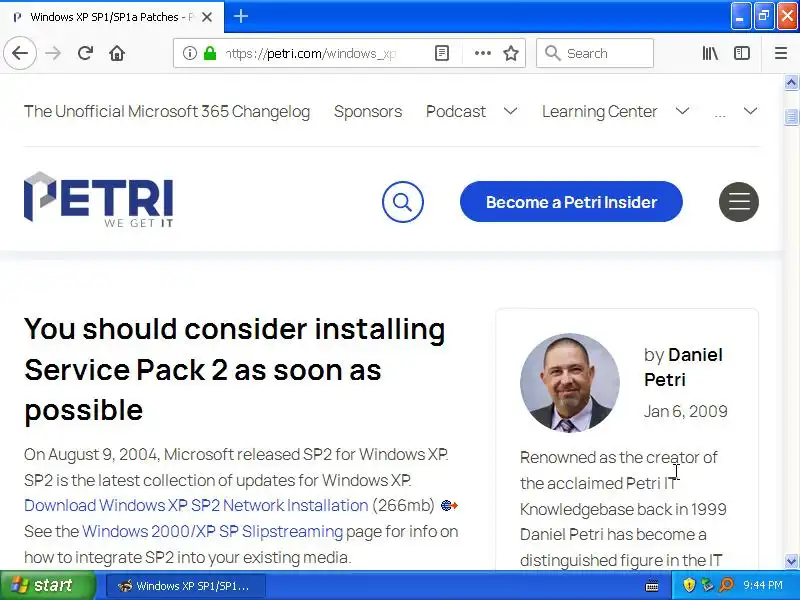The width and height of the screenshot is (800, 600).
Task: Expand the Podcast dropdown chevron
Action: point(510,111)
